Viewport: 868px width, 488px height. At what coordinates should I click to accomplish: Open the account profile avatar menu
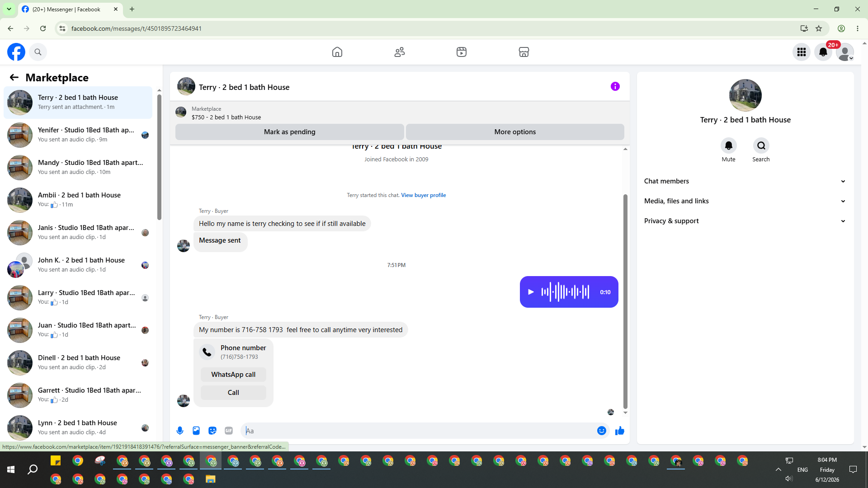click(845, 52)
